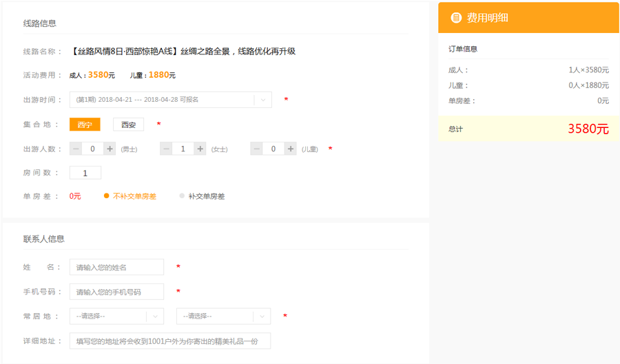Click the 儿童 count value field
The image size is (620, 364).
point(273,149)
